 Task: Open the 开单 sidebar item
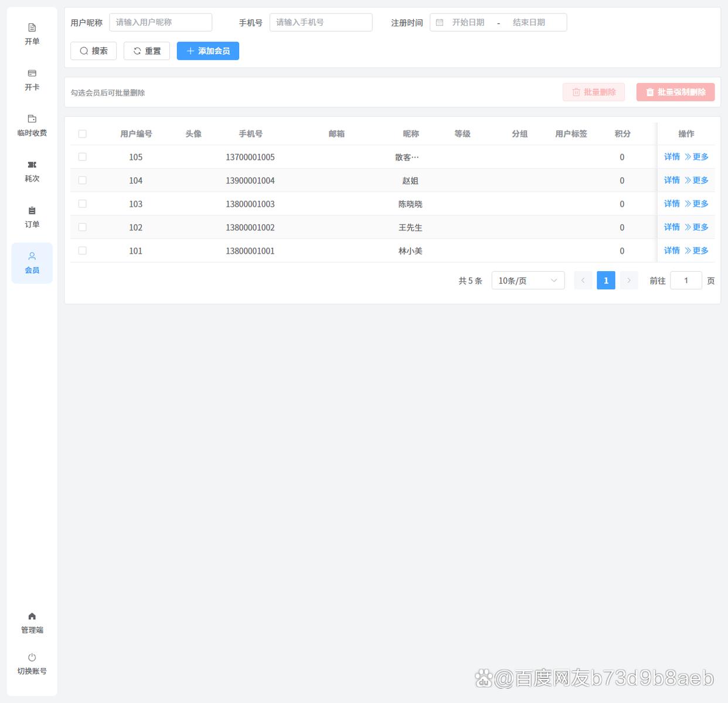point(32,34)
